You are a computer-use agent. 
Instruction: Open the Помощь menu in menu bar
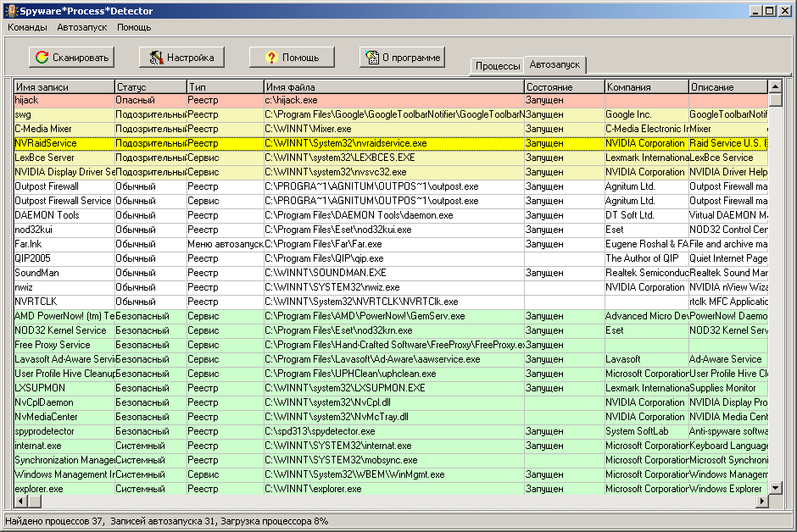134,27
